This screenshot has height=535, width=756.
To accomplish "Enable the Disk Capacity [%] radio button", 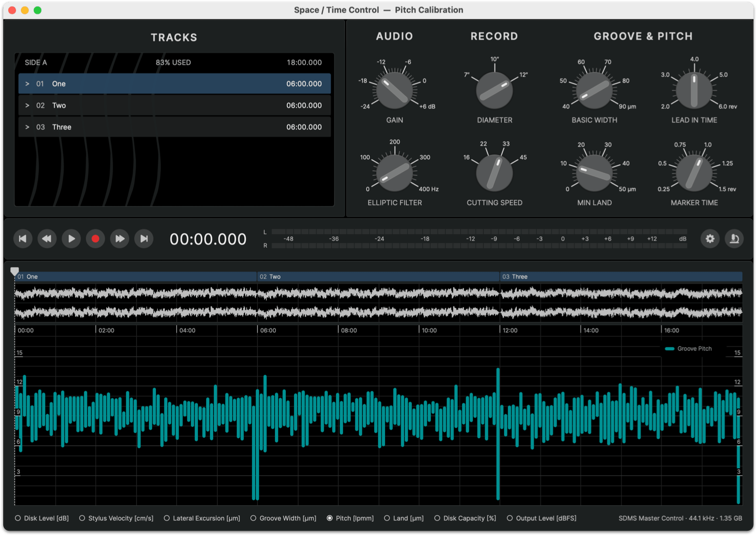I will tap(437, 518).
